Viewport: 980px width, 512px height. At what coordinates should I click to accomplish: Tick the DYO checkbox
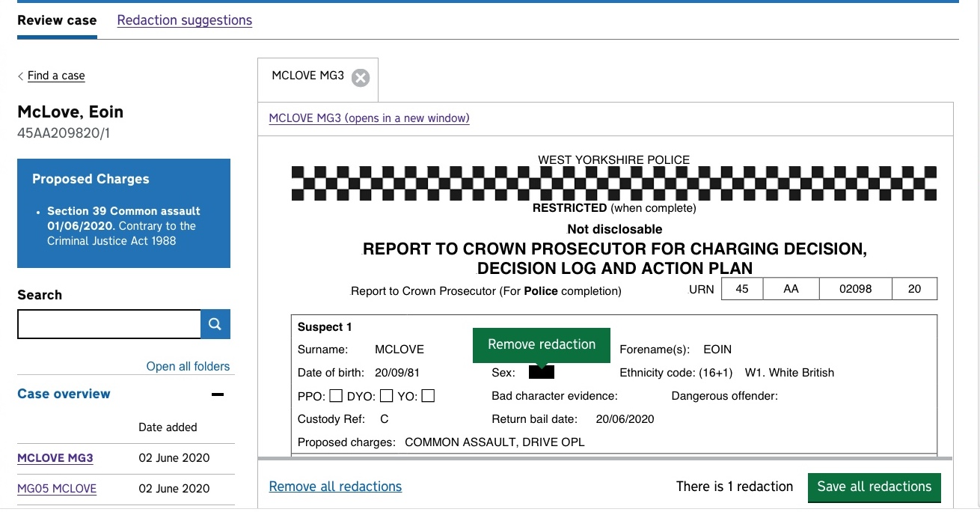click(x=386, y=396)
